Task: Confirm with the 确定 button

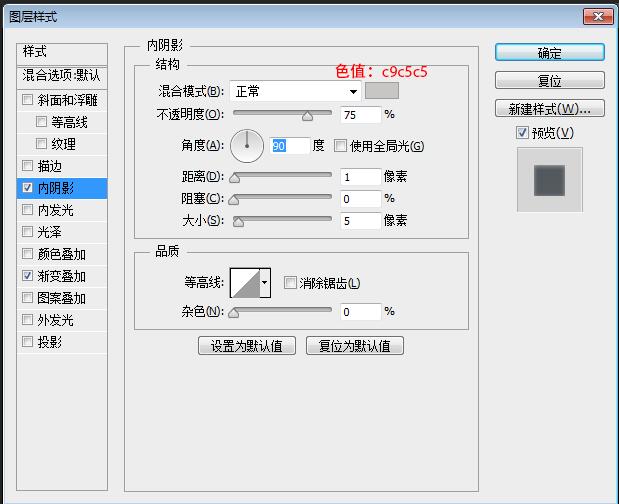Action: point(550,52)
